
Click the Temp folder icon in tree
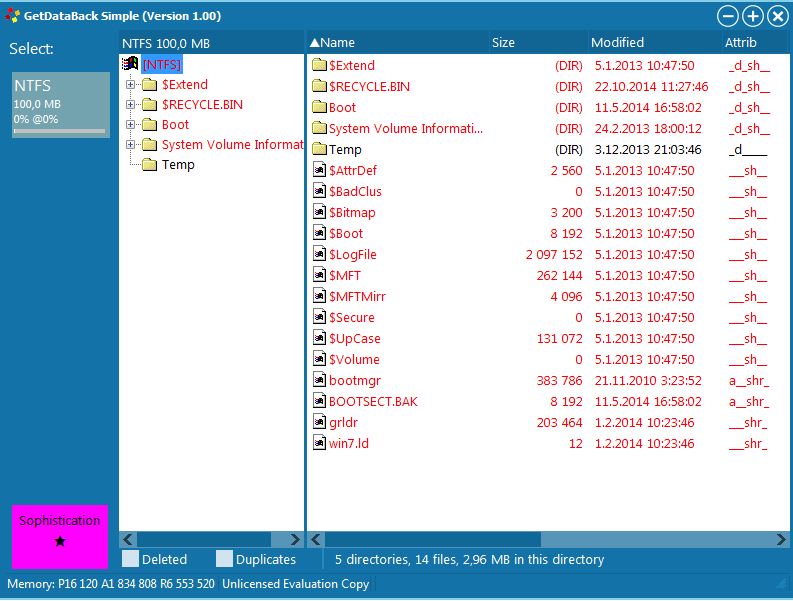[149, 164]
